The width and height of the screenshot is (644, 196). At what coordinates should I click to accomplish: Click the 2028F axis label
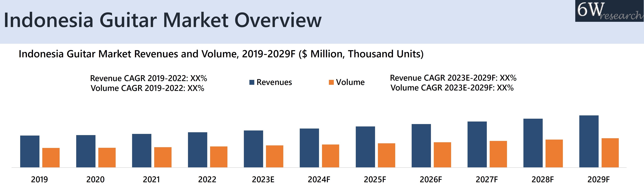click(543, 180)
